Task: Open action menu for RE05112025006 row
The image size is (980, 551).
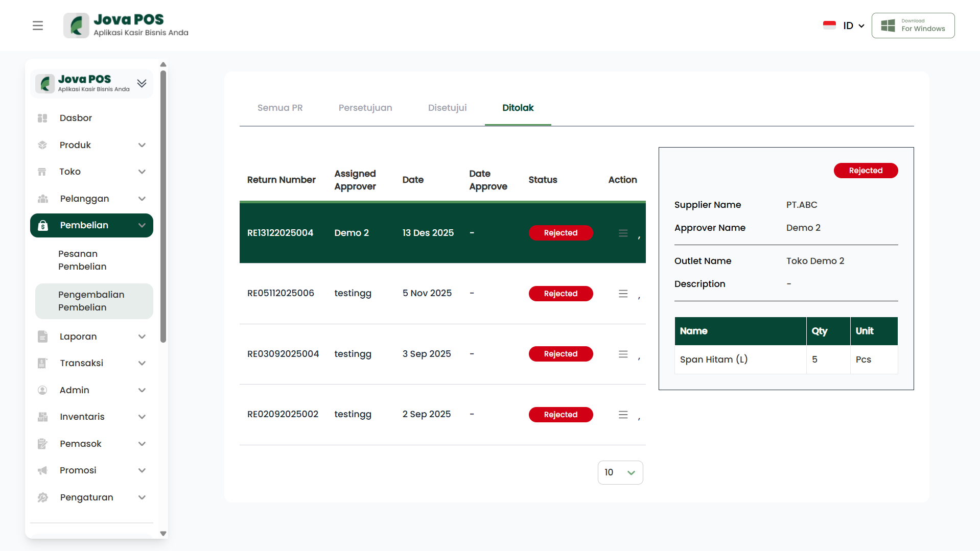Action: coord(623,294)
